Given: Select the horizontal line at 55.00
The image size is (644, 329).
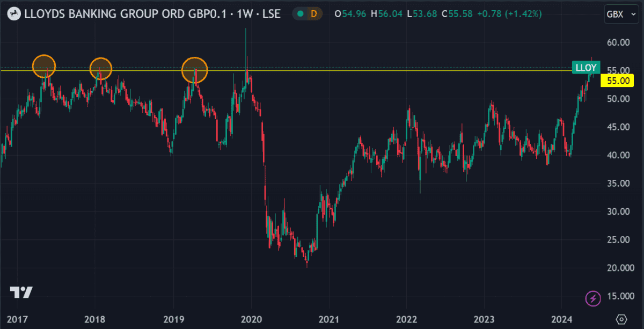Looking at the screenshot, I should [x=376, y=70].
